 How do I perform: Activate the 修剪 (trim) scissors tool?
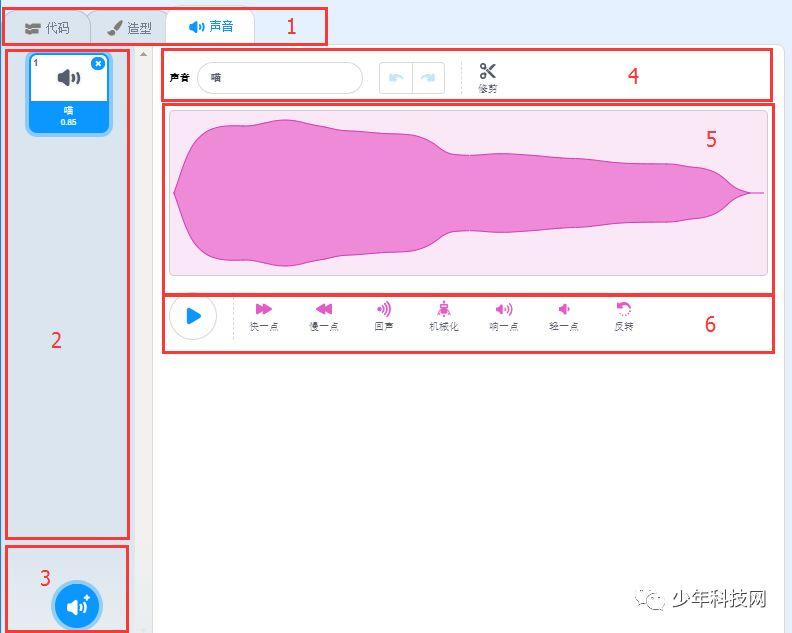pyautogui.click(x=488, y=78)
